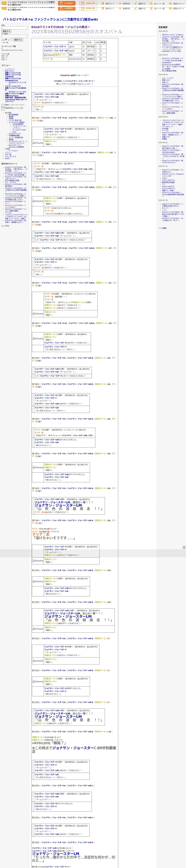Open the (タグ一覧) link under tag search
Viewport: 186px width, 868px height.
(5, 42)
